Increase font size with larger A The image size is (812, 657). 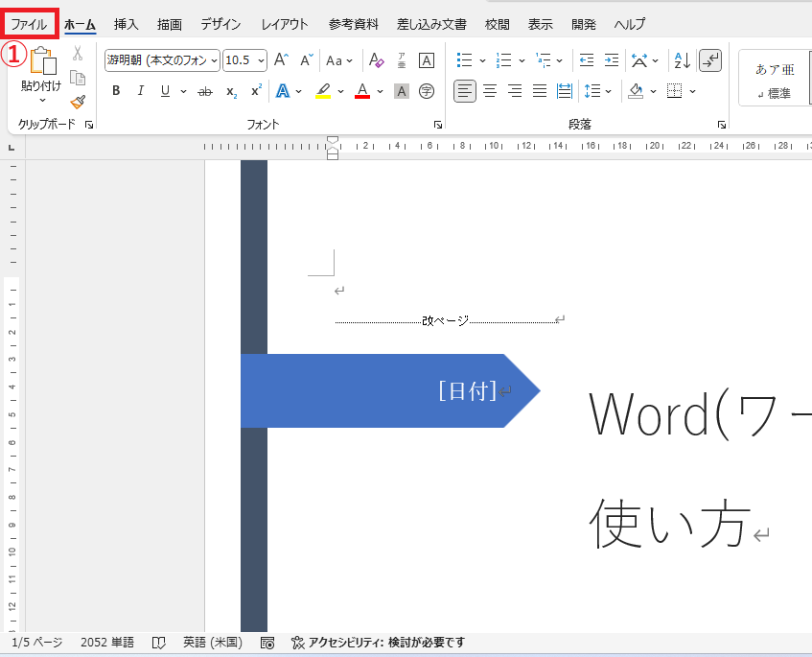click(281, 60)
